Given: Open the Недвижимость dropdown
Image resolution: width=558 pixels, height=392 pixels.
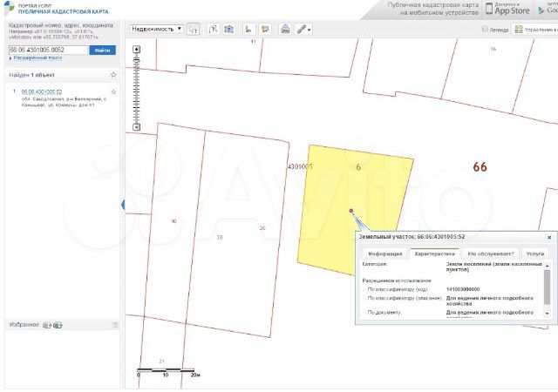Looking at the screenshot, I should click(x=156, y=29).
